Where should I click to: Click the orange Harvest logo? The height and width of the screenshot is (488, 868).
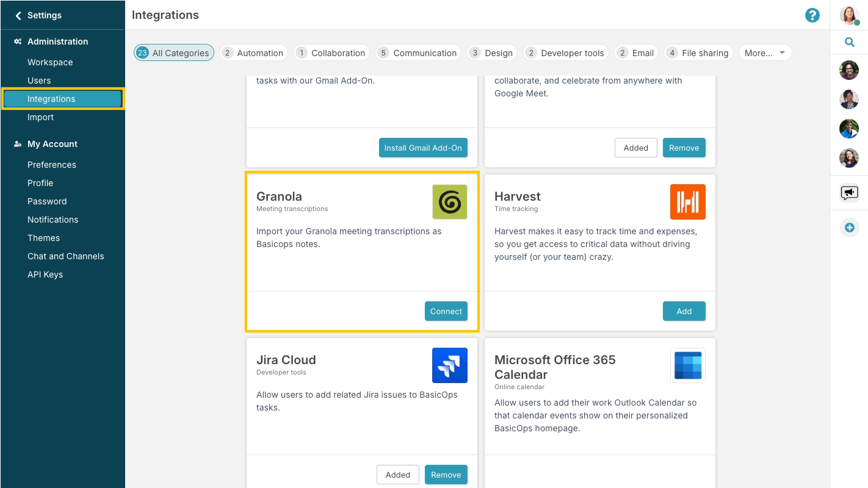coord(688,202)
